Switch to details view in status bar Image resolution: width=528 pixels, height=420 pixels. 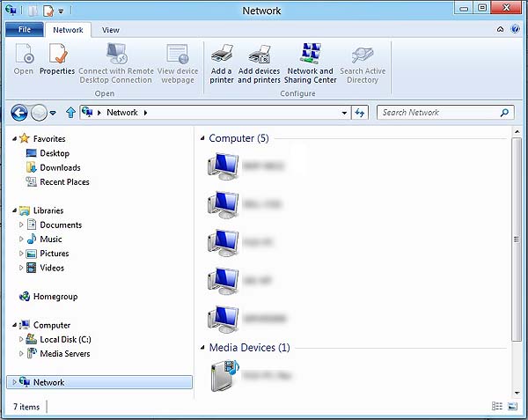498,407
